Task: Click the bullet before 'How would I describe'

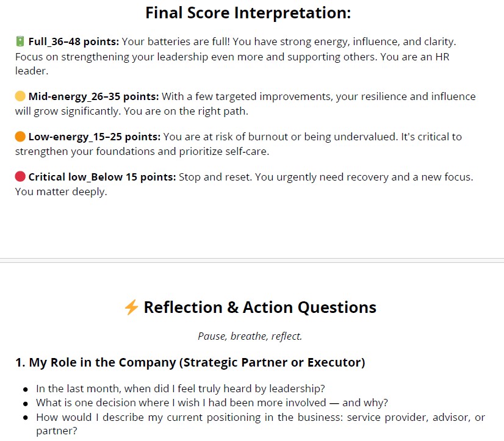Action: (x=25, y=418)
